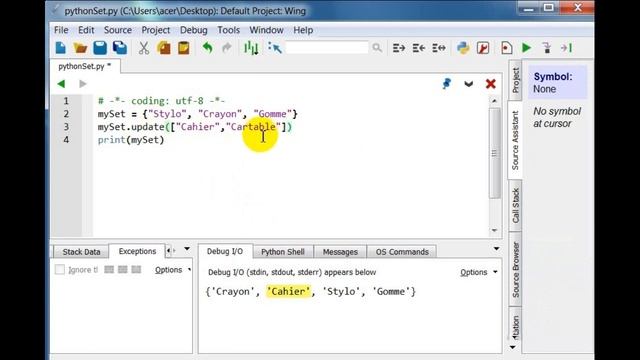This screenshot has width=640, height=360.
Task: Click line number 2 in the editor margin
Action: click(x=66, y=114)
